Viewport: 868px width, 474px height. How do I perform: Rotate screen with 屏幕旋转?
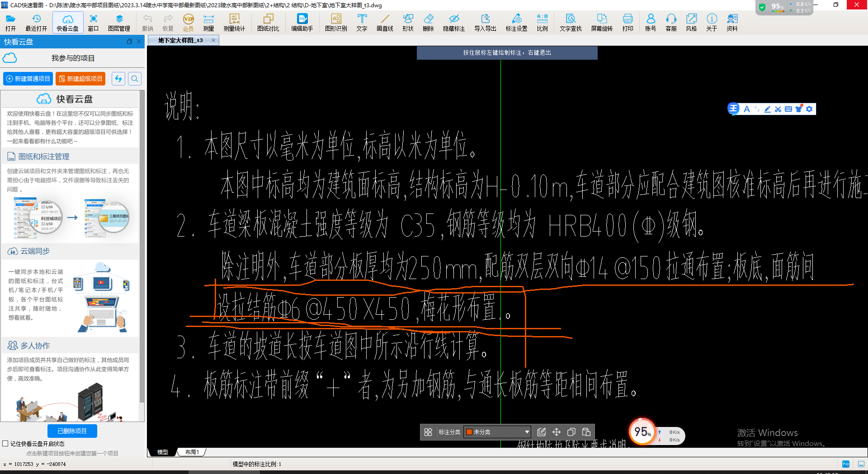pyautogui.click(x=602, y=22)
